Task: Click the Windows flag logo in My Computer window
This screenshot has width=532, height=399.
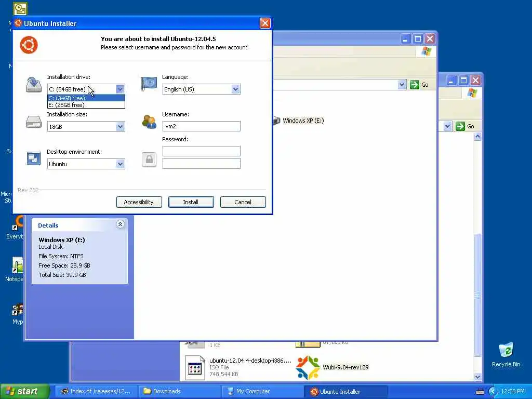Action: click(x=426, y=51)
